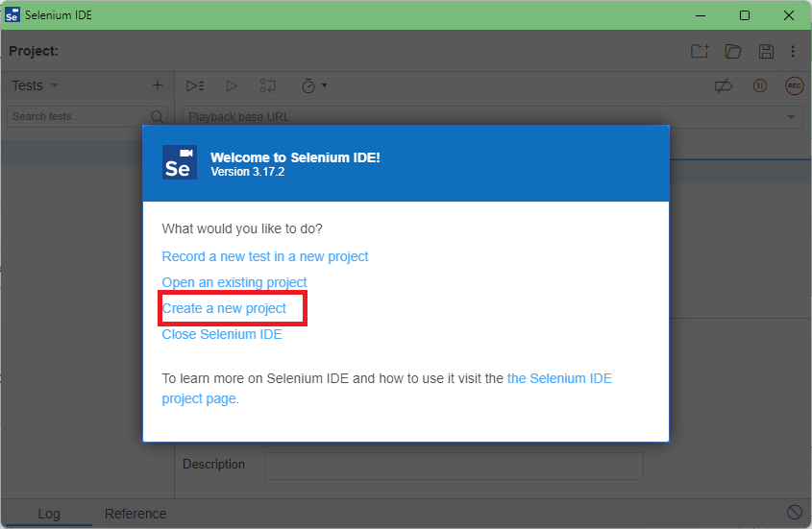This screenshot has height=529, width=812.
Task: Run current test play icon
Action: [232, 85]
